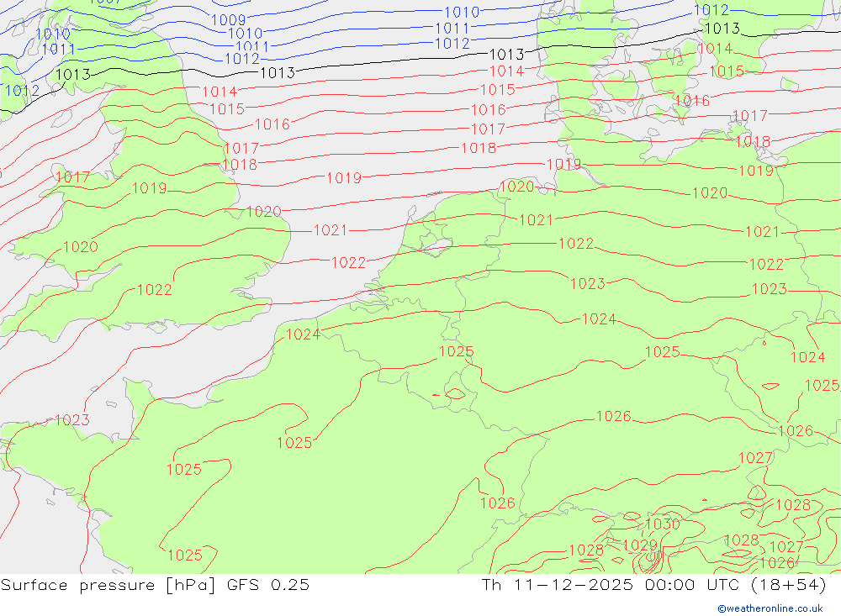
Task: Click the black 1013 label over Scotland
Action: 73,75
